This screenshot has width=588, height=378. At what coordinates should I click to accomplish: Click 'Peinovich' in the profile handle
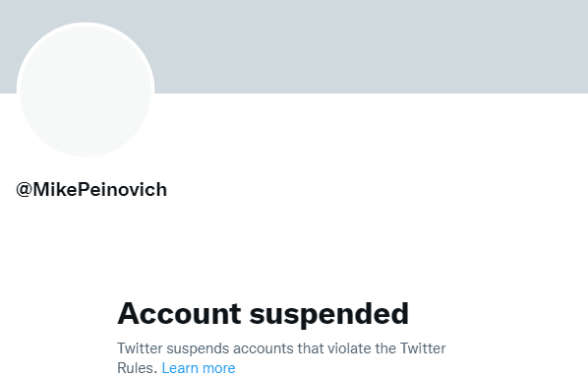click(122, 189)
